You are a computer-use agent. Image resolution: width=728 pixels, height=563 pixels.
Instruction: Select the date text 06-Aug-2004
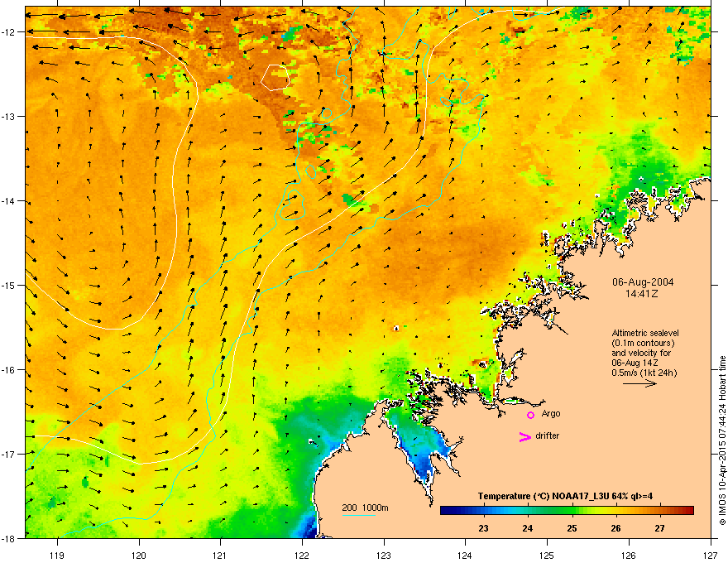tap(643, 282)
